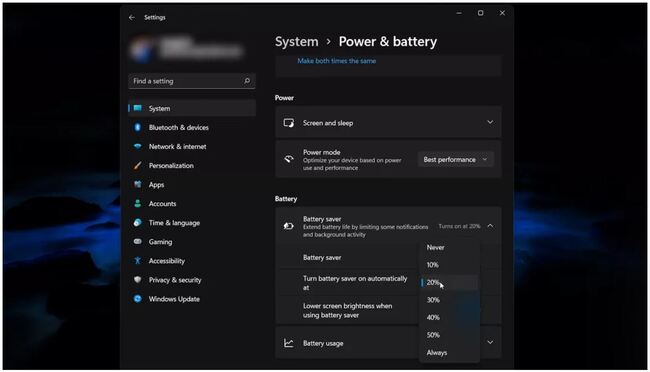Pick 40% from the list
This screenshot has width=650, height=372.
coord(449,318)
